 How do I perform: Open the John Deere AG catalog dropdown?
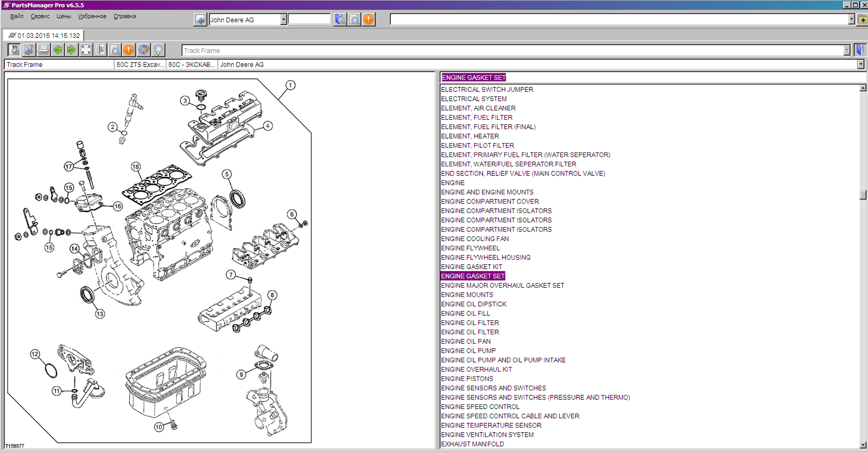point(283,20)
